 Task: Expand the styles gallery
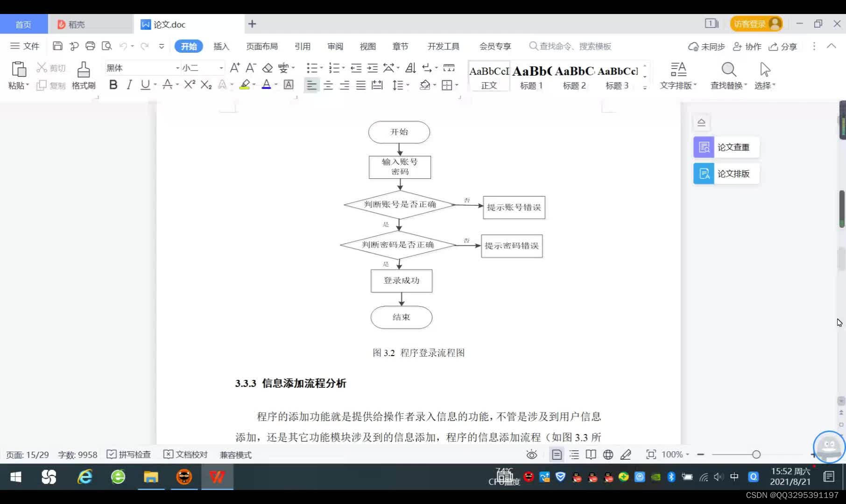(645, 88)
